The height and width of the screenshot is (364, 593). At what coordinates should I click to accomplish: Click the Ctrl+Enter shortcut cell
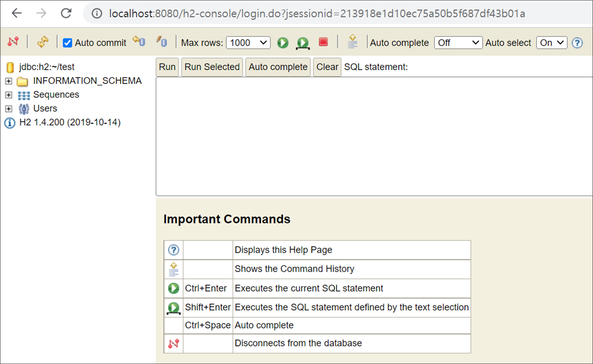[x=208, y=288]
